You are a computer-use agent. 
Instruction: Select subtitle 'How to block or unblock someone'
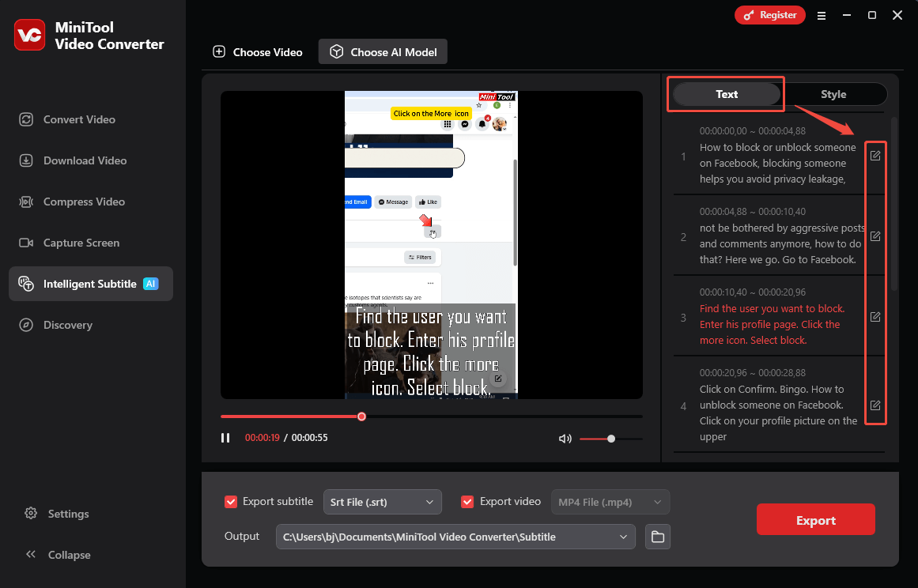click(777, 164)
